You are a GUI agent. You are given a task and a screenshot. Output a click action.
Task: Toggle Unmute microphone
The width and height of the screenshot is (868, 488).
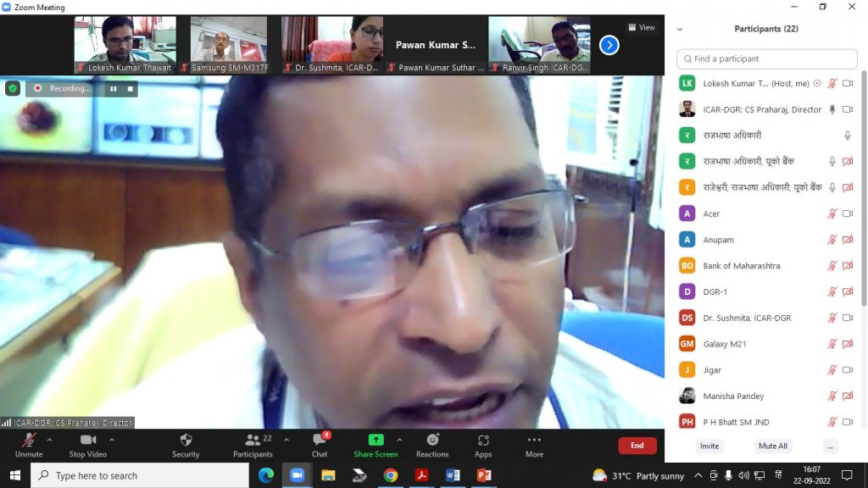click(x=29, y=444)
